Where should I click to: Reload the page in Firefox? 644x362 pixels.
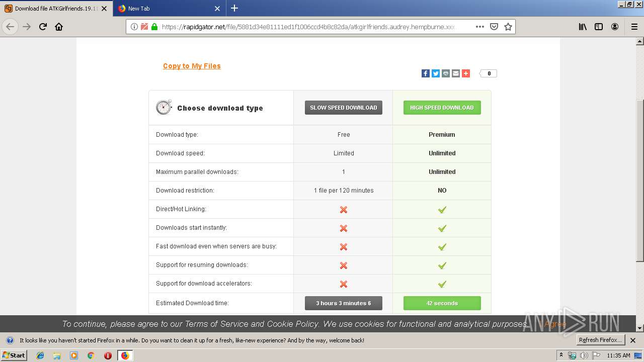43,27
